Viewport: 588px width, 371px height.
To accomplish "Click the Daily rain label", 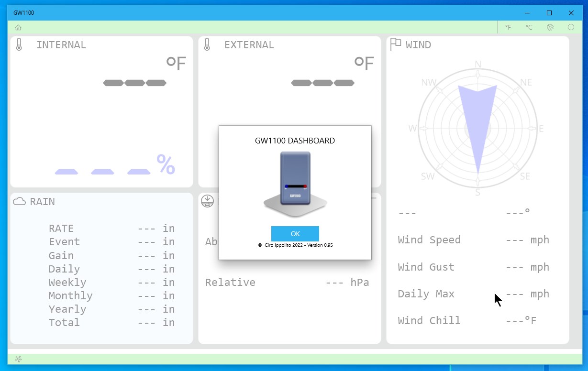I will point(64,269).
